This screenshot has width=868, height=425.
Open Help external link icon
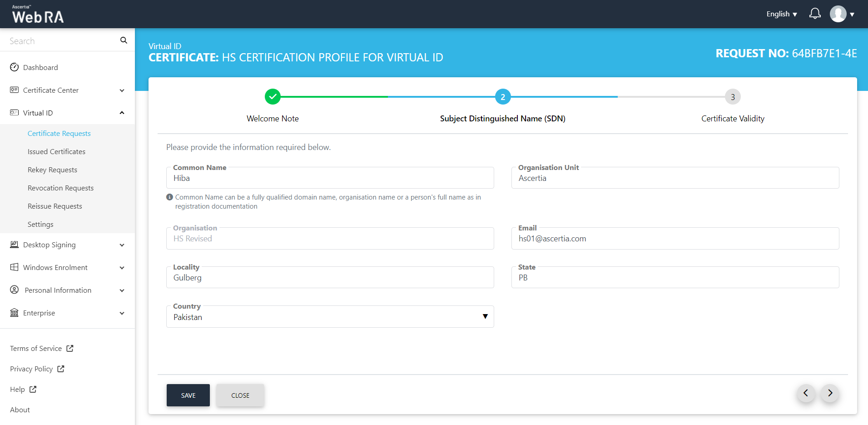(x=33, y=390)
